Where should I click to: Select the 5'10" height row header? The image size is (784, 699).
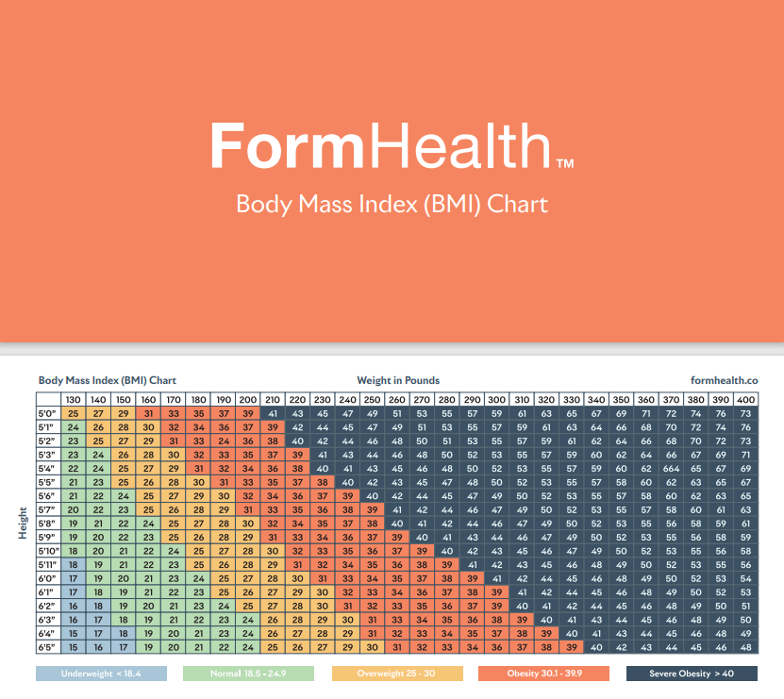point(48,551)
